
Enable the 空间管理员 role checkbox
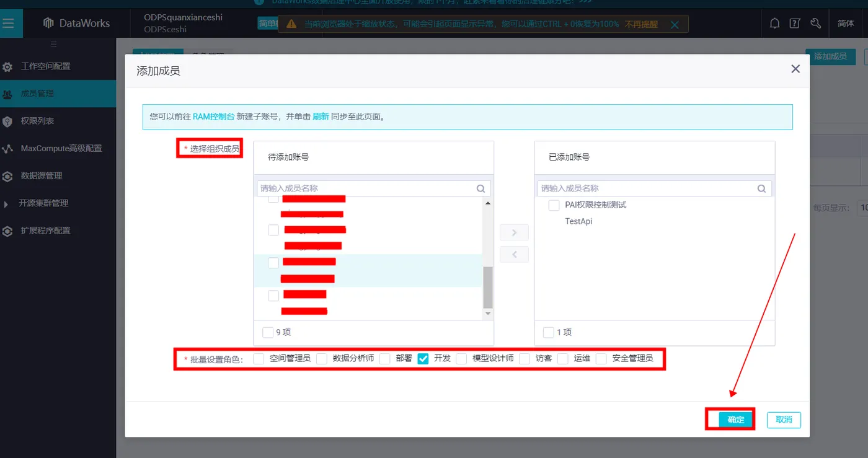(x=259, y=358)
